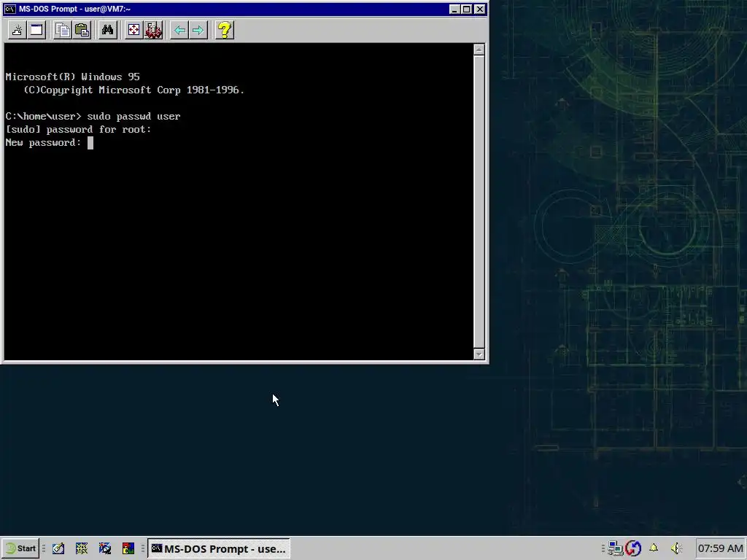Click the red-blue circular arrows tray icon
Image resolution: width=747 pixels, height=560 pixels.
(633, 548)
